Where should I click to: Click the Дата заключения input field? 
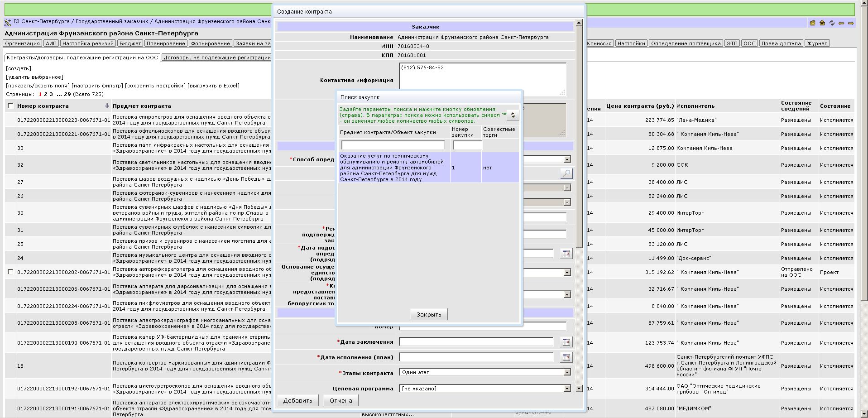pyautogui.click(x=476, y=342)
